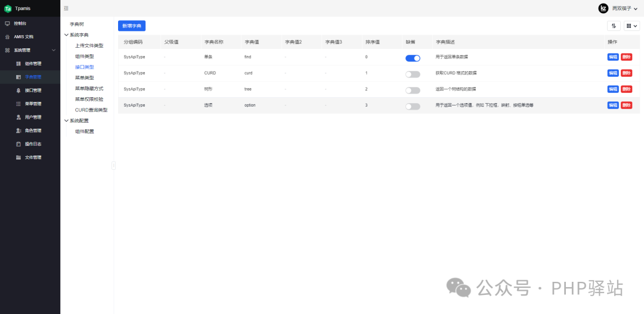Select 菜单权限校验 in dictionary tree
Screen dimensions: 644x314
pyautogui.click(x=89, y=99)
